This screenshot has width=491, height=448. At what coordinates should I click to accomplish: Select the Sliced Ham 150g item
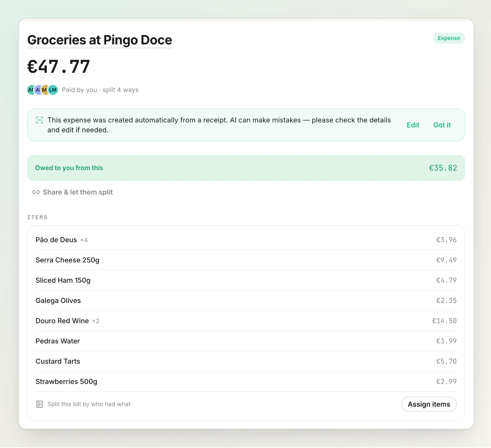pos(246,280)
